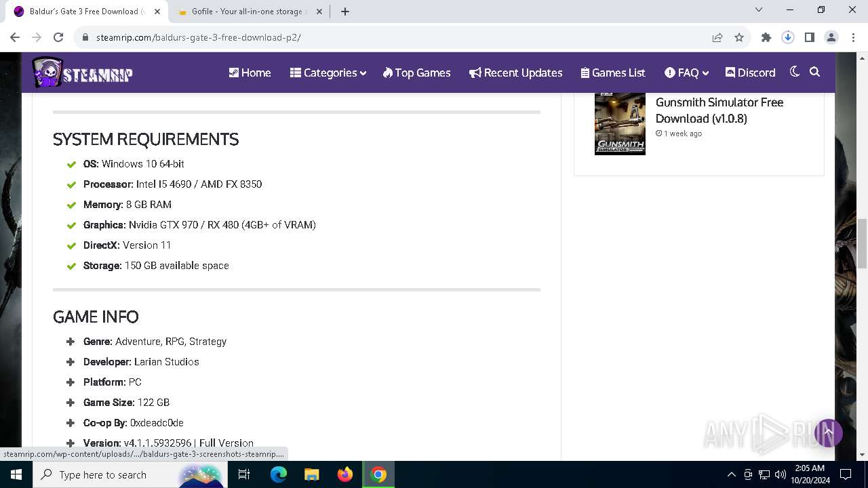
Task: Open the Chrome three-dot menu
Action: point(853,37)
